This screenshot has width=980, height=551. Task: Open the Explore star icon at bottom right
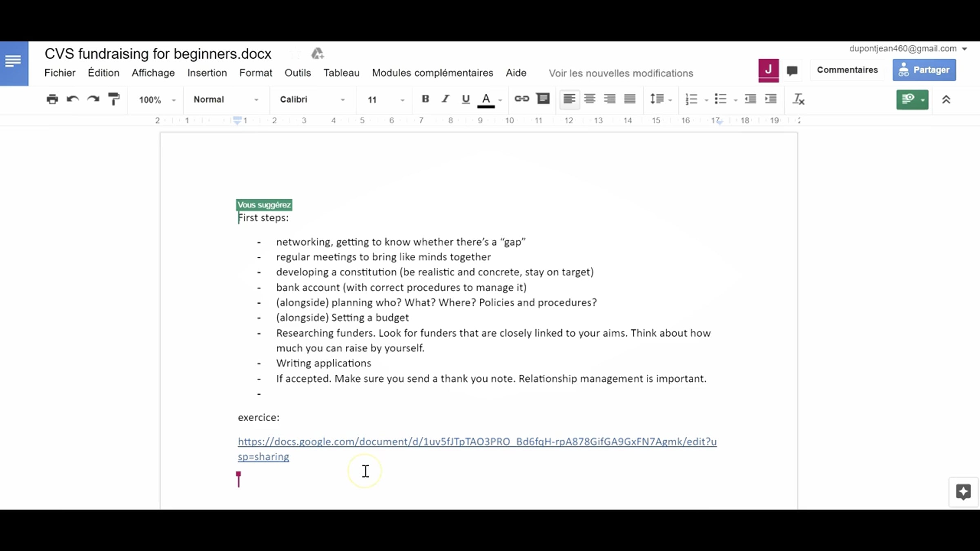(x=963, y=492)
